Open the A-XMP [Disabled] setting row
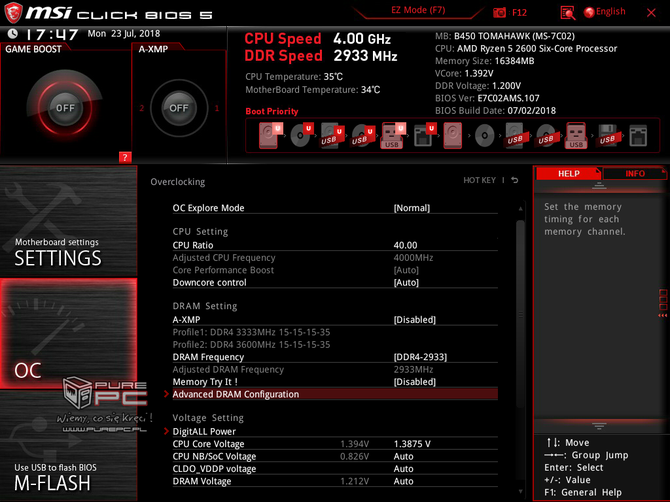 coord(335,320)
